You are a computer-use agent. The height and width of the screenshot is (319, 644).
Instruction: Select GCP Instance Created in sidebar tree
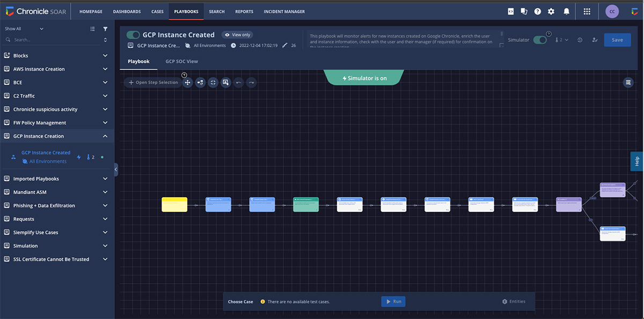click(x=46, y=153)
